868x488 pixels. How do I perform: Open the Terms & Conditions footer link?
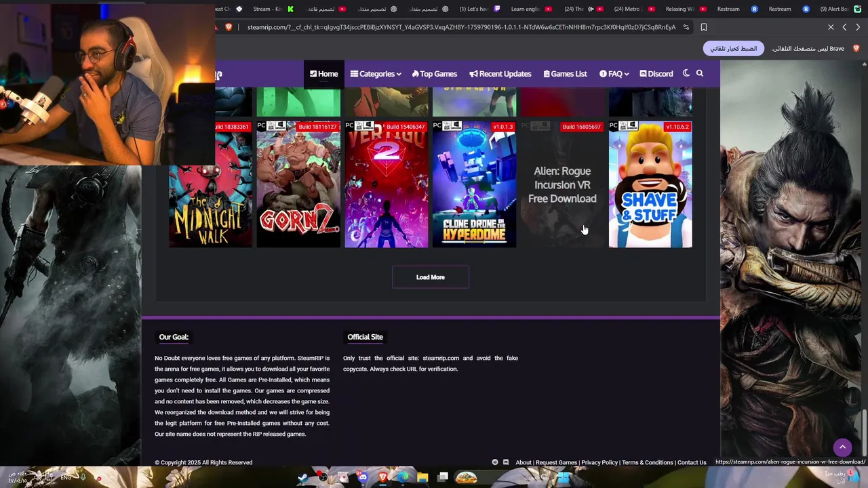click(648, 462)
